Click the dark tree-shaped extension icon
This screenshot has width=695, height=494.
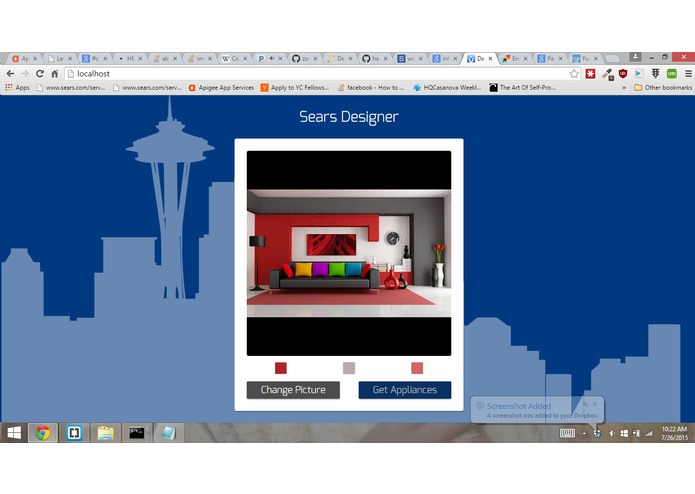[655, 74]
